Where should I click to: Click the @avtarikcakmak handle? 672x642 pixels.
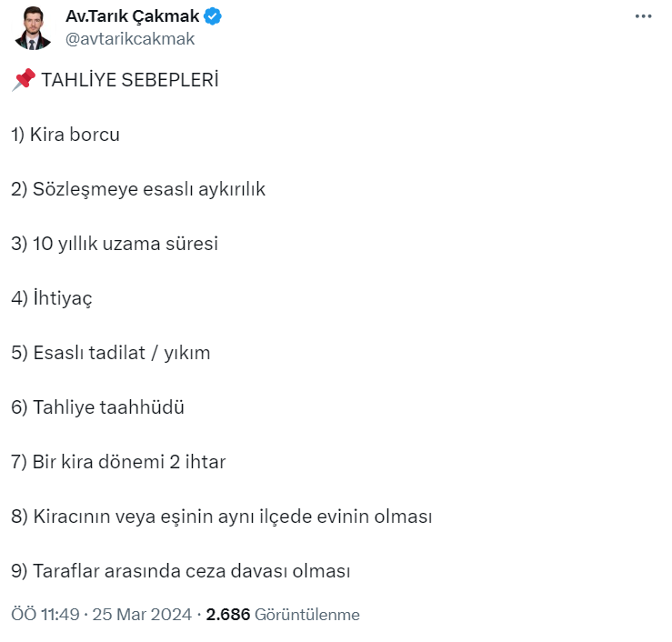click(130, 39)
